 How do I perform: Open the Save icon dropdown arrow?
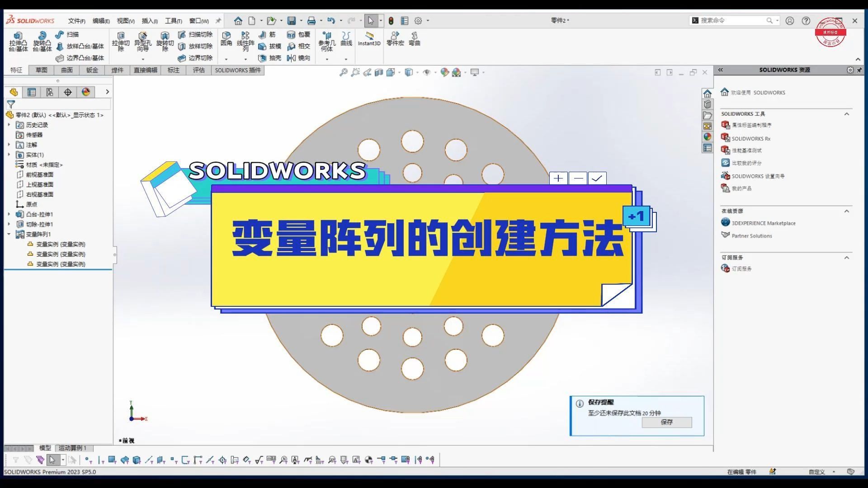click(301, 20)
